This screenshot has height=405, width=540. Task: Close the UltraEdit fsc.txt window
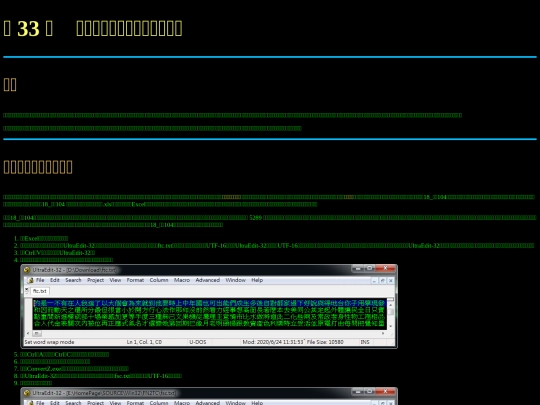385,391
